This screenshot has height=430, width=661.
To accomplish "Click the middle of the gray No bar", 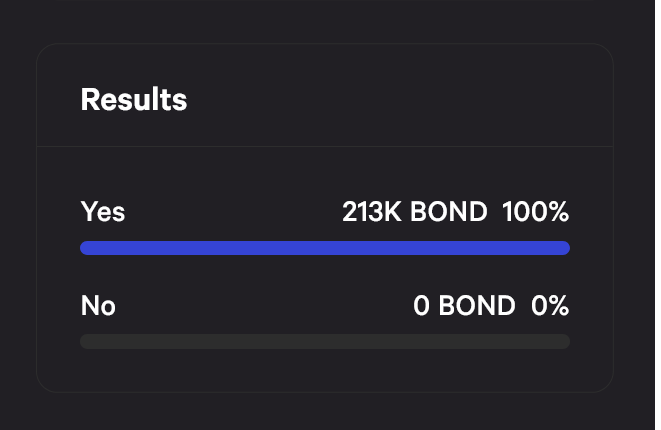I will pos(325,342).
